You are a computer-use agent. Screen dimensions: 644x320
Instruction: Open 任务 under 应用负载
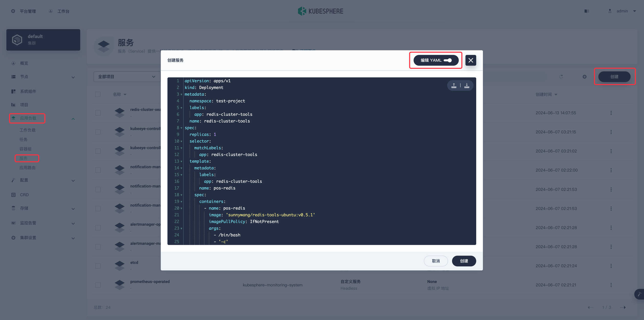[x=23, y=140]
